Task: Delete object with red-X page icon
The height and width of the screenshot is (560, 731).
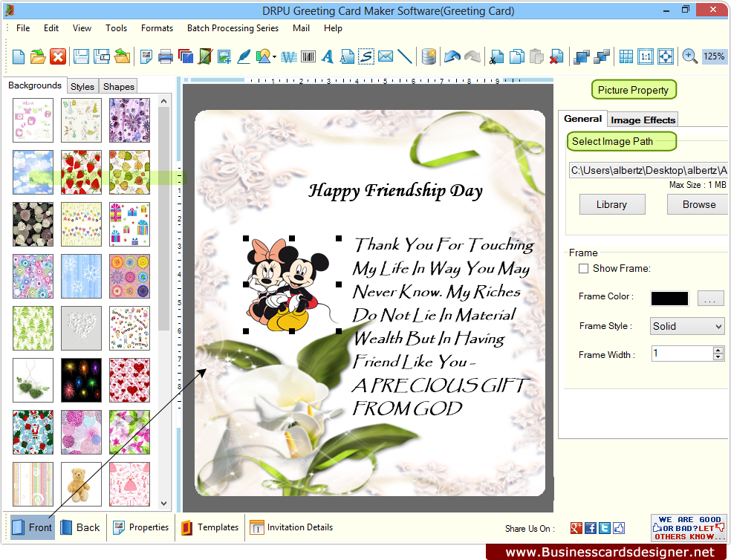Action: pos(556,57)
